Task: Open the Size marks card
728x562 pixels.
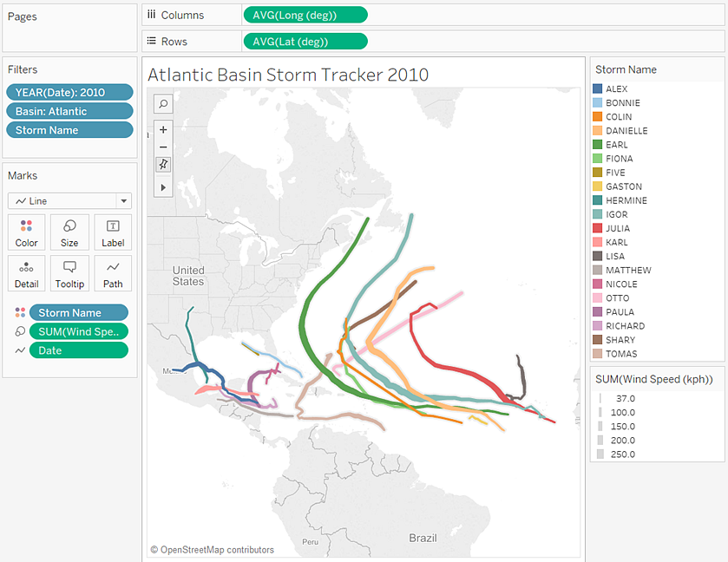Action: [69, 232]
